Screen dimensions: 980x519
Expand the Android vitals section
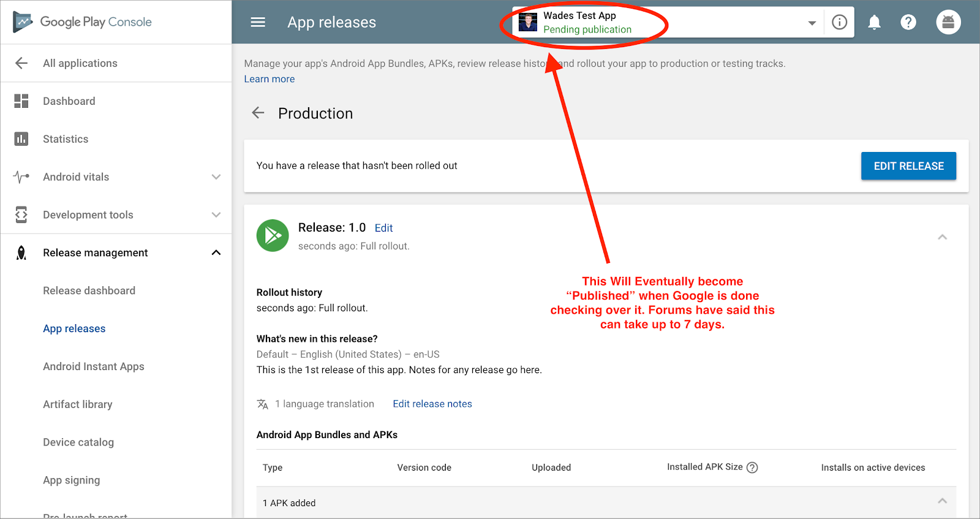[216, 177]
